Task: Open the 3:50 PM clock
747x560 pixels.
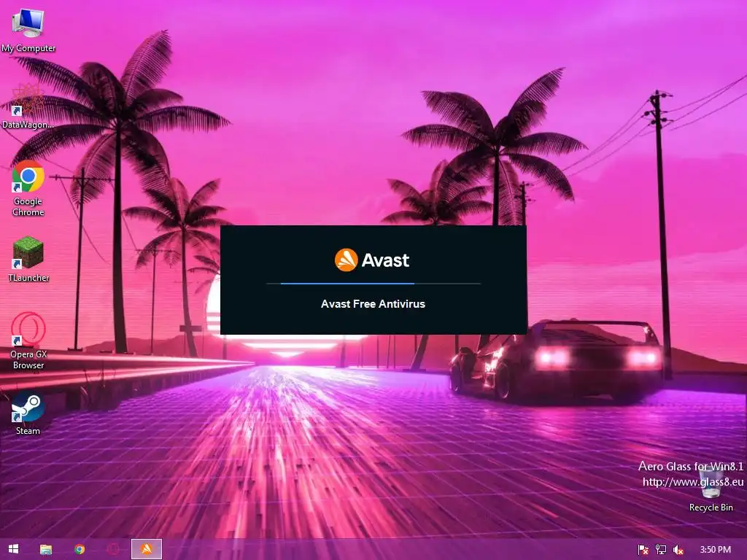Action: pyautogui.click(x=716, y=550)
